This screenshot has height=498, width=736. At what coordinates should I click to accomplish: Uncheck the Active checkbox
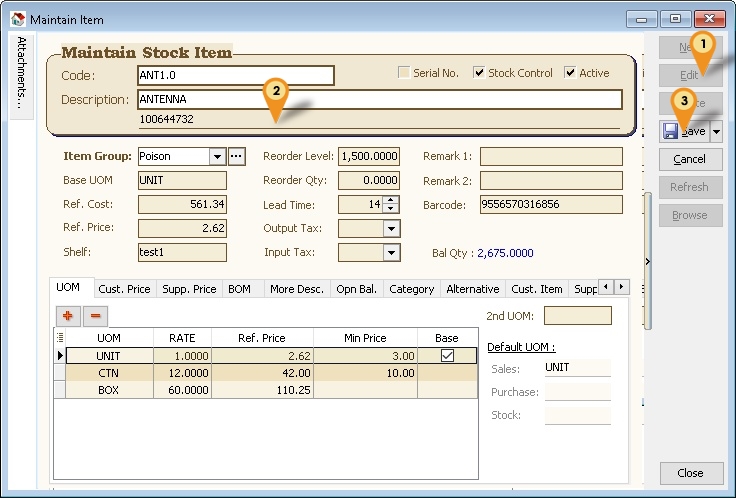[570, 73]
